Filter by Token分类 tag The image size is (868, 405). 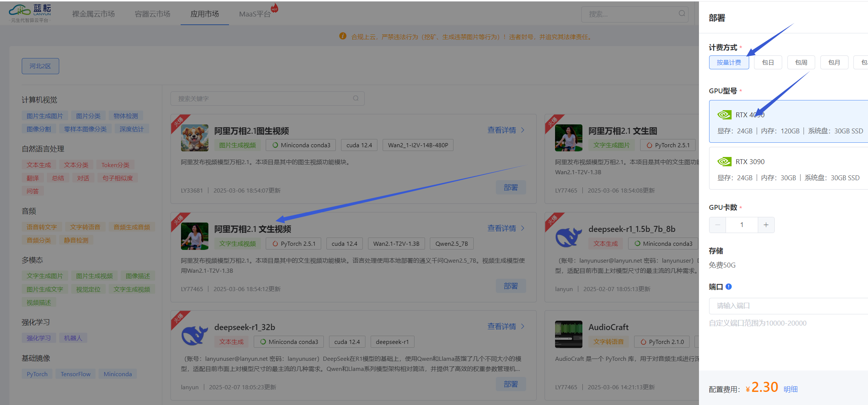tap(115, 165)
